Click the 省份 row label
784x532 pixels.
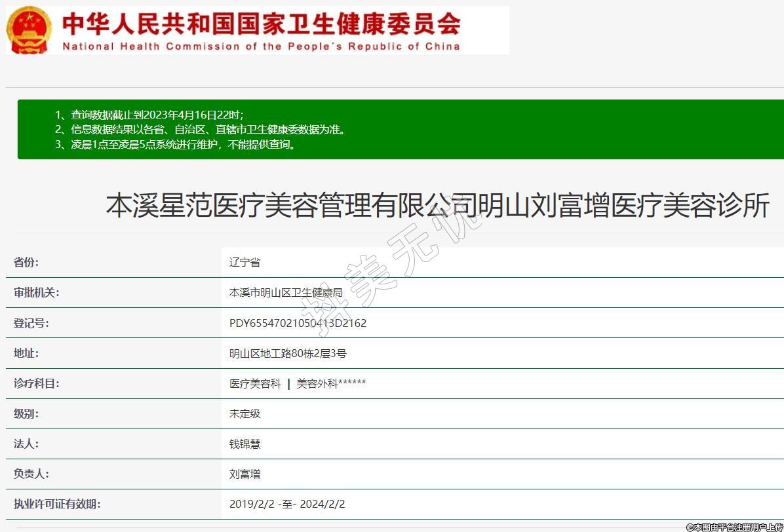26,262
